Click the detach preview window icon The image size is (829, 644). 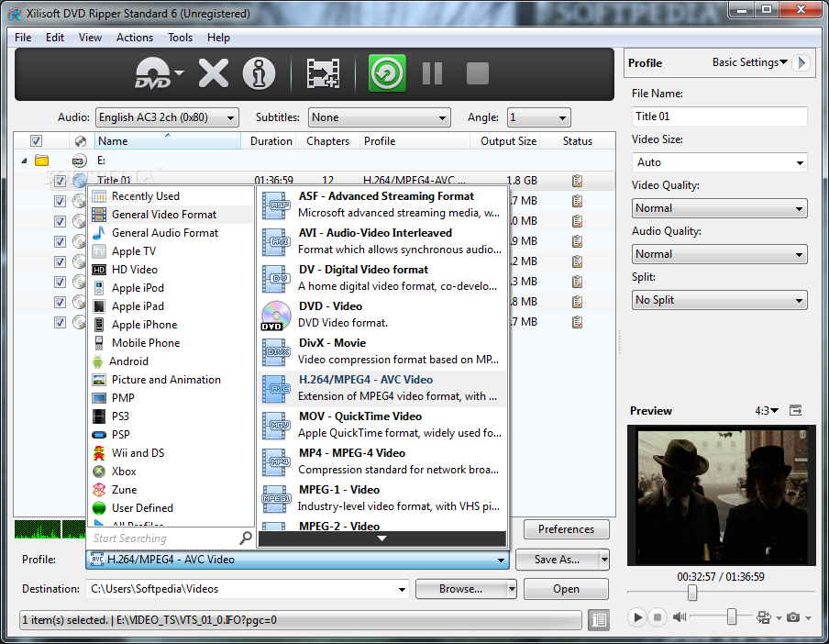(796, 410)
